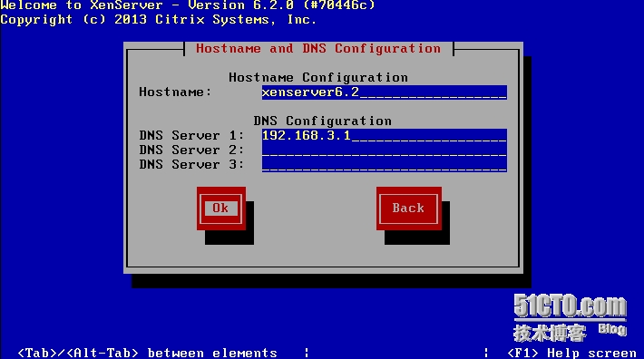Image resolution: width=644 pixels, height=359 pixels.
Task: Select the DNS Server 1 field
Action: (x=384, y=136)
